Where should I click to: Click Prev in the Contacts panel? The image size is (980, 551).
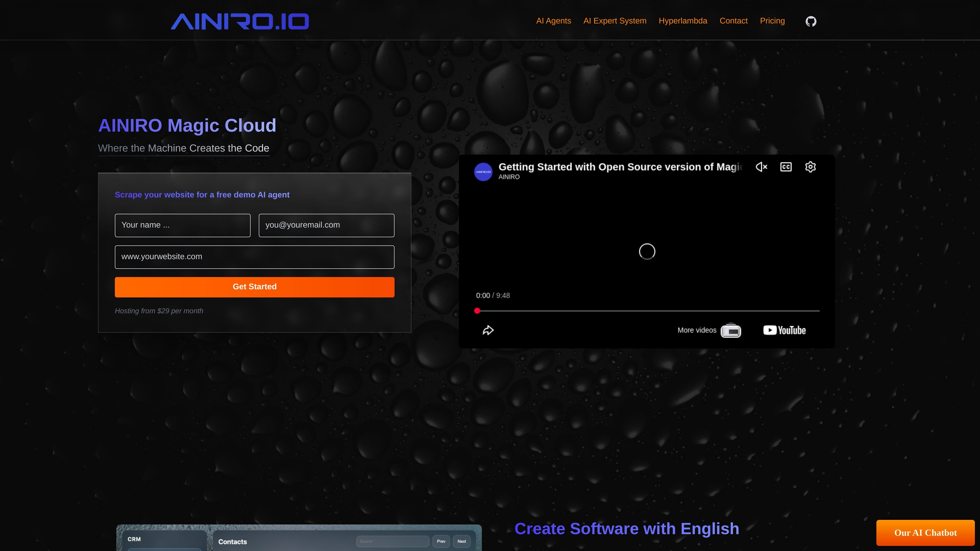441,541
